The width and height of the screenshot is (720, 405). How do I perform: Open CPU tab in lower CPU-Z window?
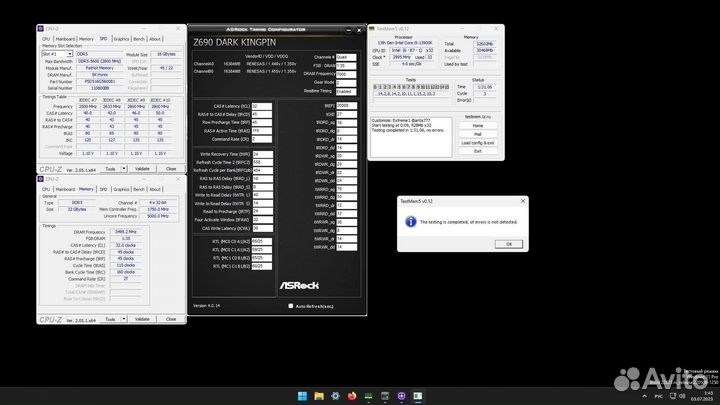point(46,189)
